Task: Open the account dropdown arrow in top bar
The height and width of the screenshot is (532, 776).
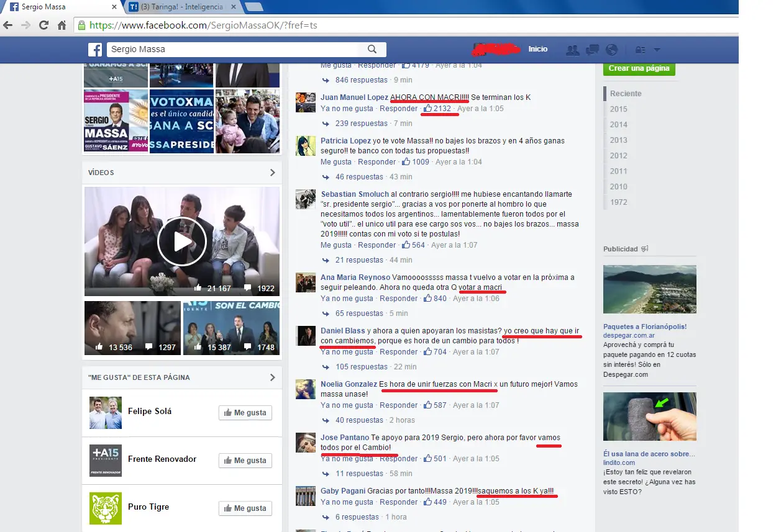Action: [x=657, y=50]
